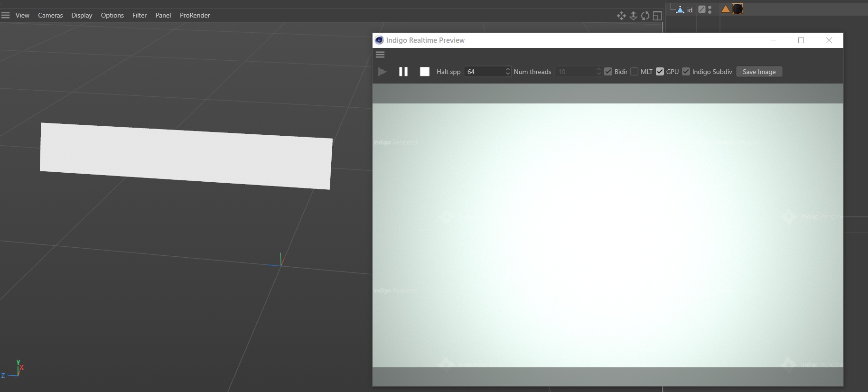Screen dimensions: 868x392
Task: Stop the Indigo render
Action: [424, 72]
